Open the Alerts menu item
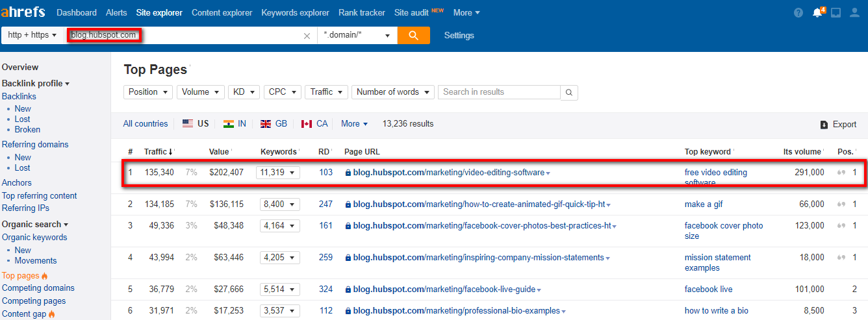 coord(116,12)
